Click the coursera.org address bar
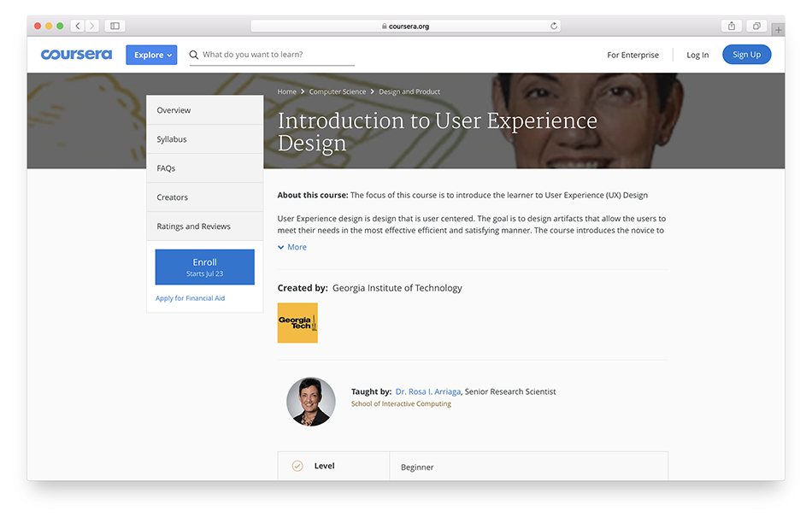This screenshot has width=812, height=523. (x=405, y=26)
